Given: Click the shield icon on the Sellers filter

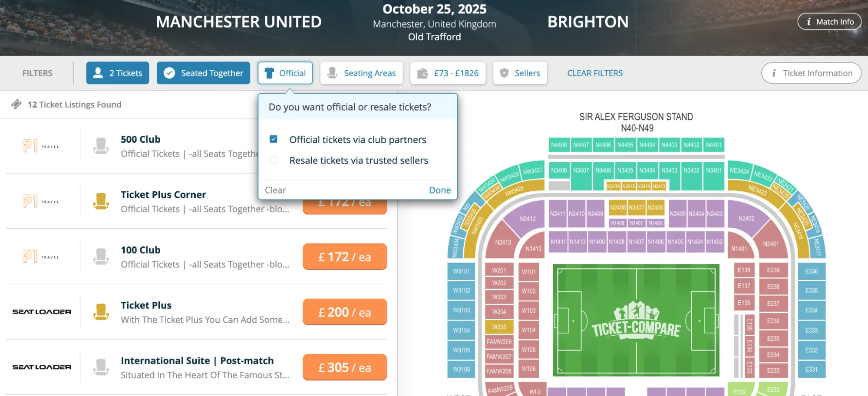Looking at the screenshot, I should pos(504,73).
